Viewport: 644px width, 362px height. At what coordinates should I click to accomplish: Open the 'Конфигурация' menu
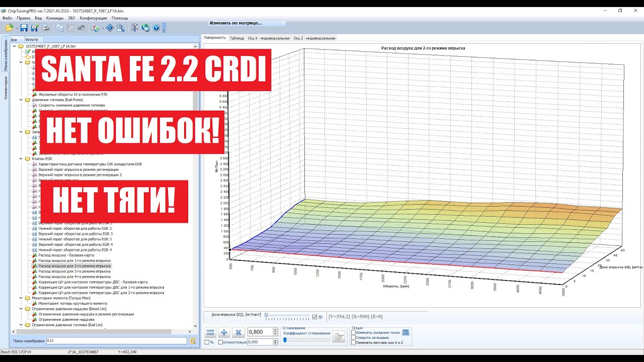(x=93, y=18)
